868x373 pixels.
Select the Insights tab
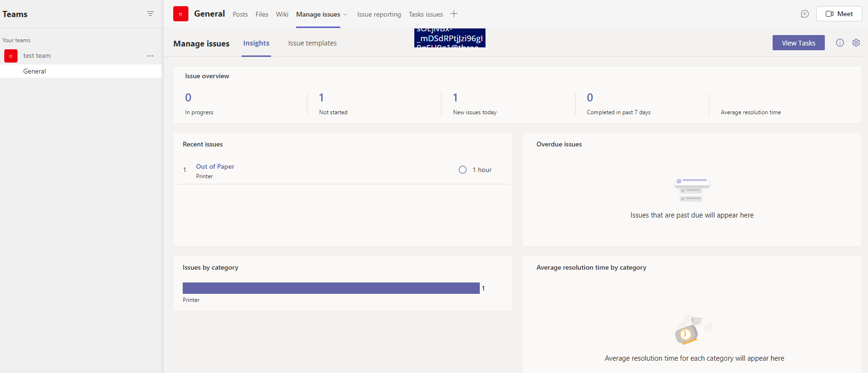[256, 43]
